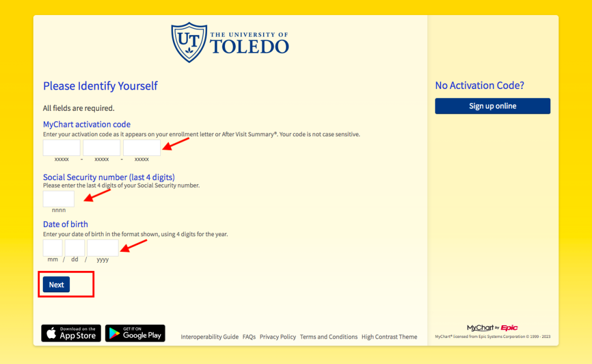Viewport: 592px width, 364px height.
Task: Open the FAQs link
Action: (x=249, y=337)
